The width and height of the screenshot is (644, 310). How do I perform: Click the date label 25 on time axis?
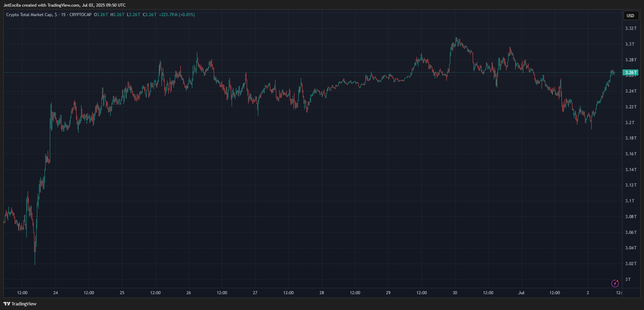click(122, 293)
